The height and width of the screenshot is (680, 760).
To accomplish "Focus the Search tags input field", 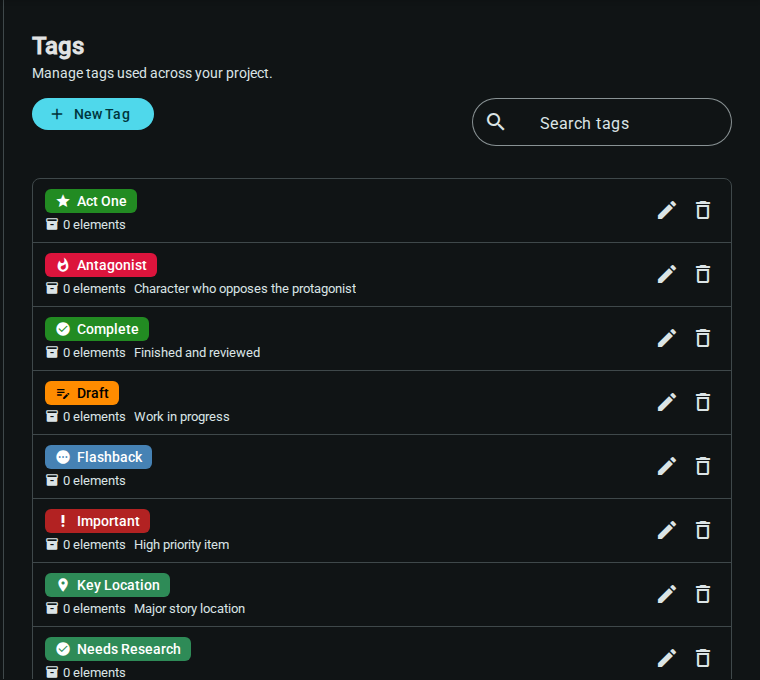I will coord(602,122).
